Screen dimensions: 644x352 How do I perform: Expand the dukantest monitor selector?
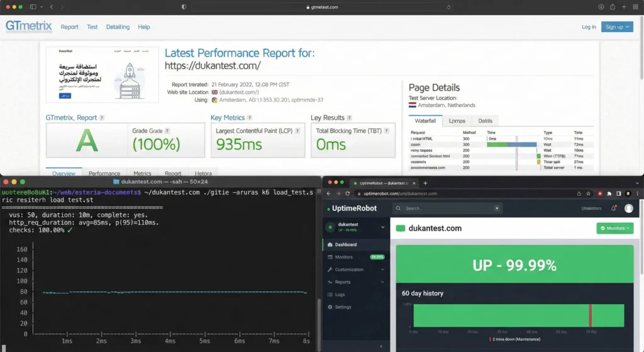382,227
